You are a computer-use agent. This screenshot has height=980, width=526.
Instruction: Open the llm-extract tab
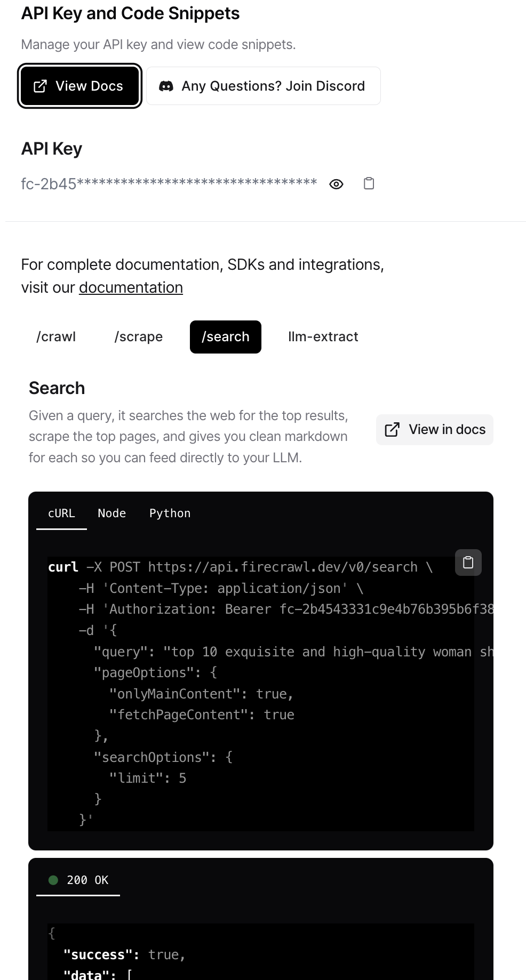(323, 337)
